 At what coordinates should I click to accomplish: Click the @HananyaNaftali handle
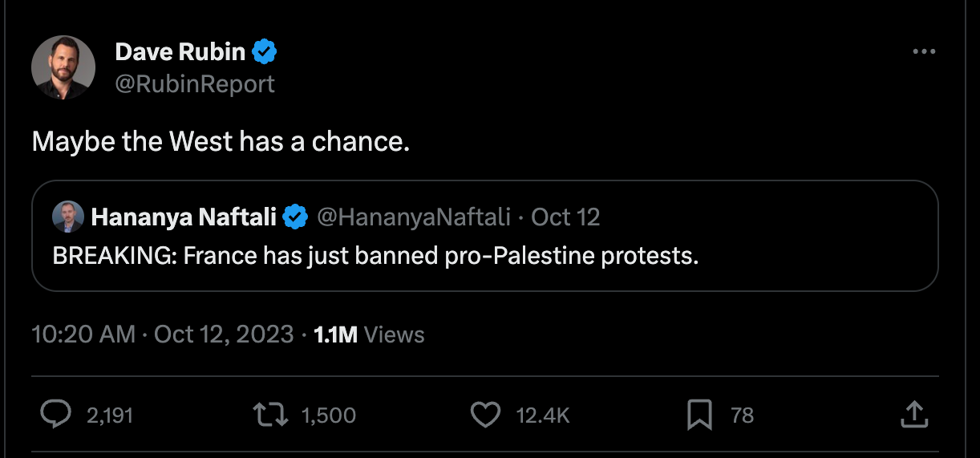click(415, 217)
